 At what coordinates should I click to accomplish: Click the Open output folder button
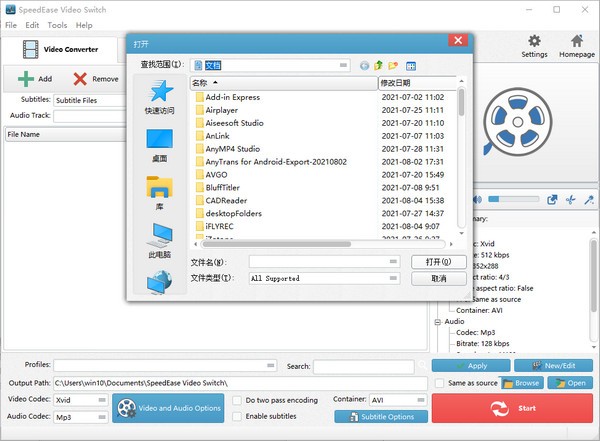point(570,383)
